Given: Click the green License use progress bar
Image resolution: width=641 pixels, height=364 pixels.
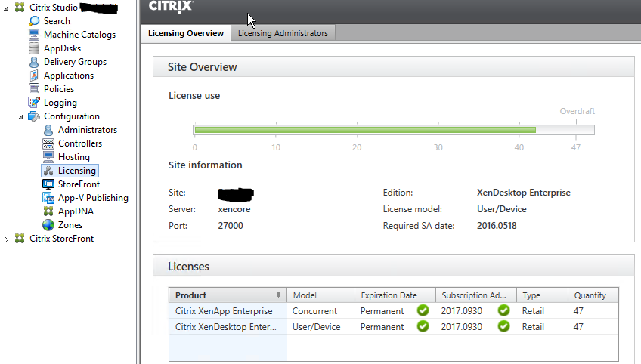Looking at the screenshot, I should (x=364, y=130).
